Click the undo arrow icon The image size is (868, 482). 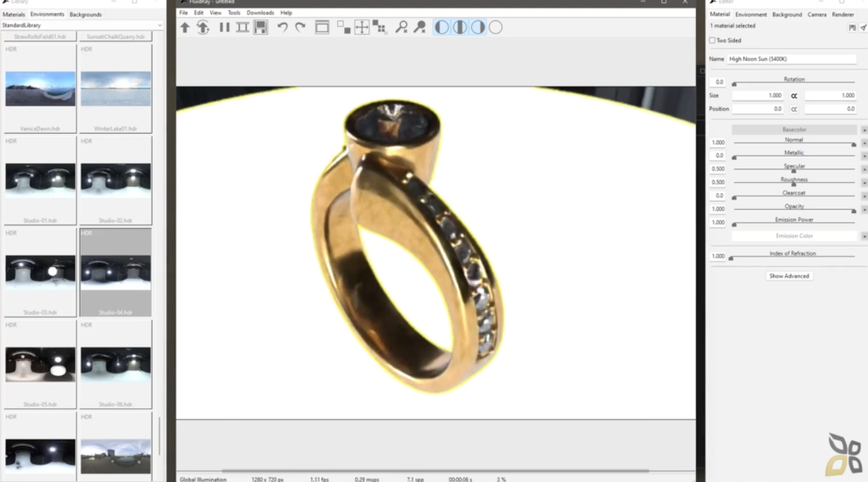coord(282,27)
